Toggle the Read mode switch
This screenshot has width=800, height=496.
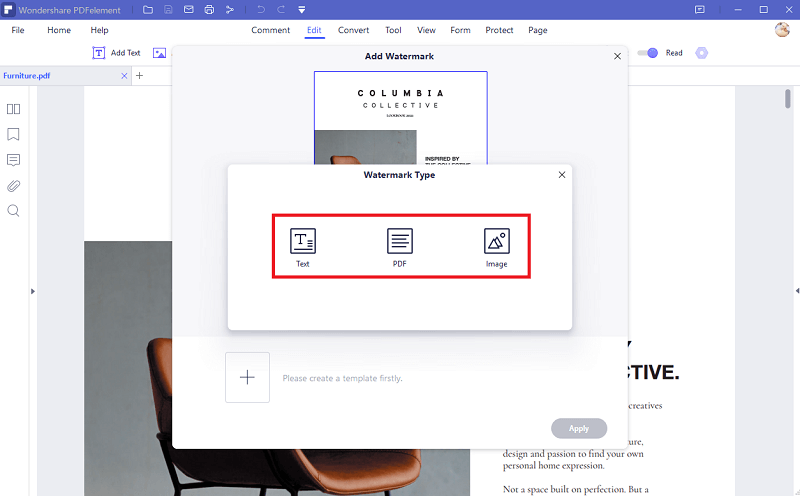pos(647,53)
